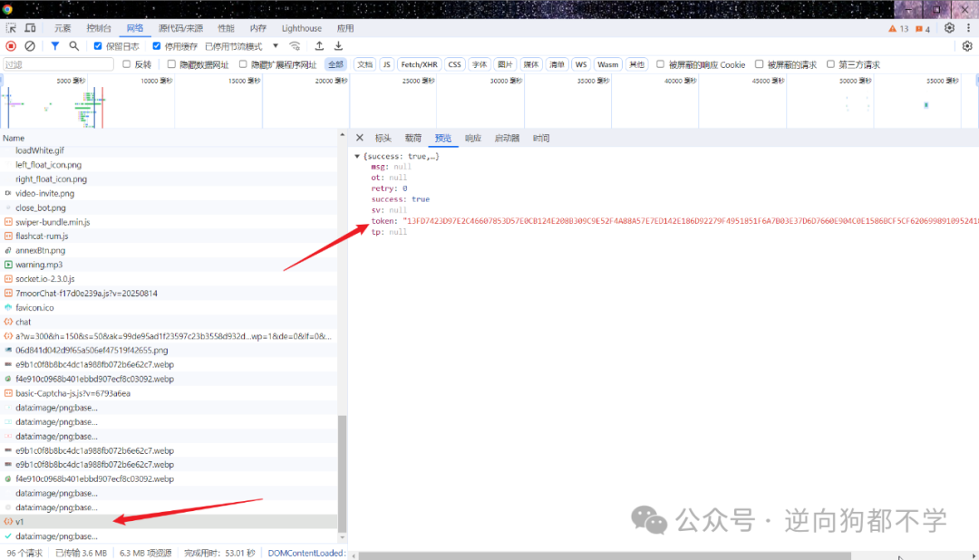This screenshot has height=560, width=979.
Task: Open the 控制台 panel tab
Action: [99, 28]
